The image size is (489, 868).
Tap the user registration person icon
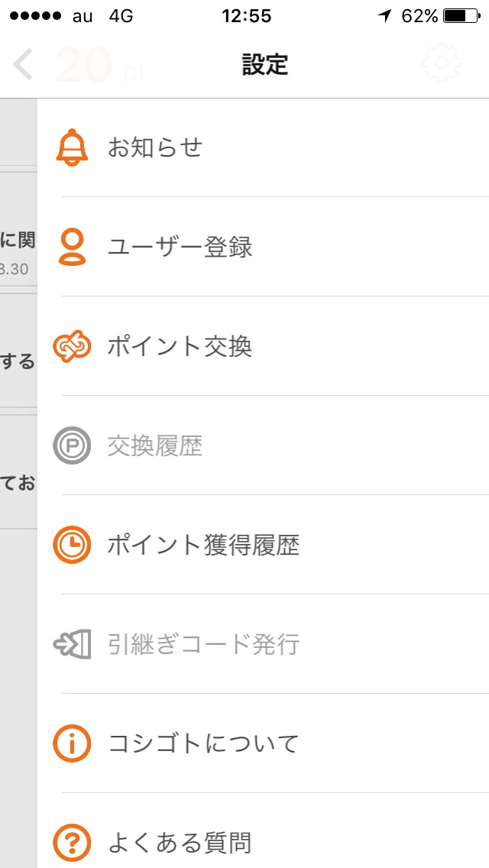(73, 247)
